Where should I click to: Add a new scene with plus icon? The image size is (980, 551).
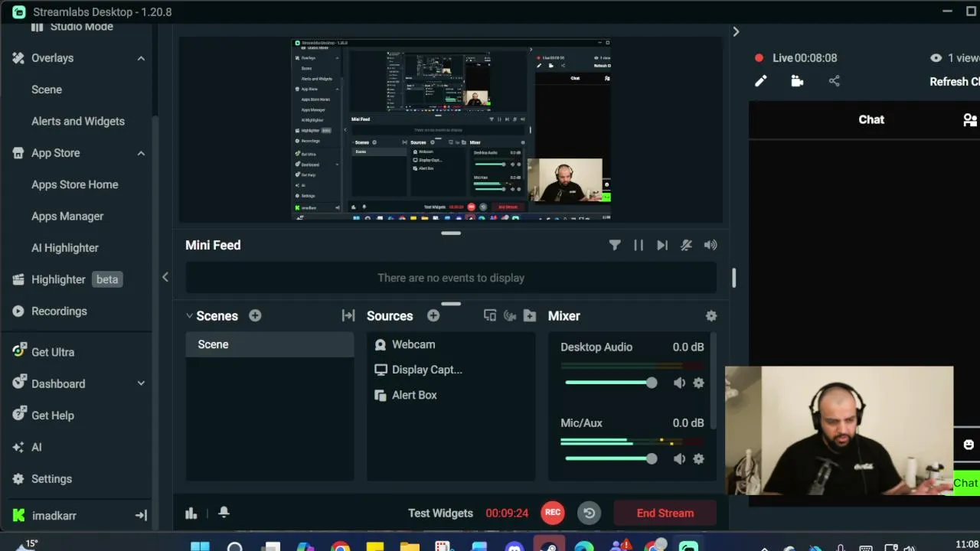pyautogui.click(x=255, y=315)
